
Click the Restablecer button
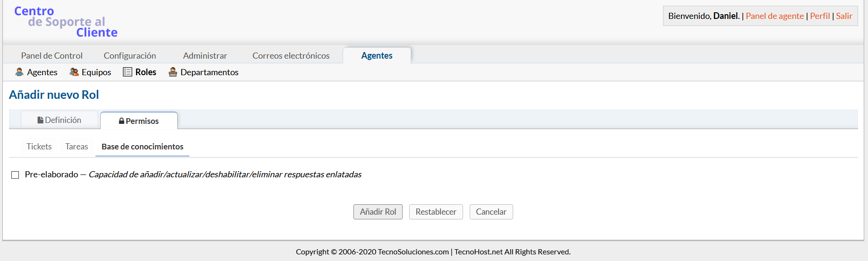pos(436,212)
